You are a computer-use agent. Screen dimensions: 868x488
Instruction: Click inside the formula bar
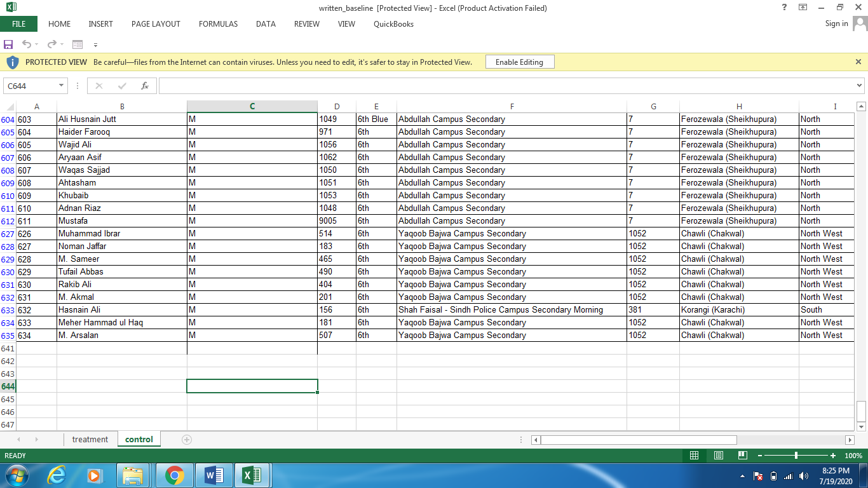pyautogui.click(x=445, y=85)
